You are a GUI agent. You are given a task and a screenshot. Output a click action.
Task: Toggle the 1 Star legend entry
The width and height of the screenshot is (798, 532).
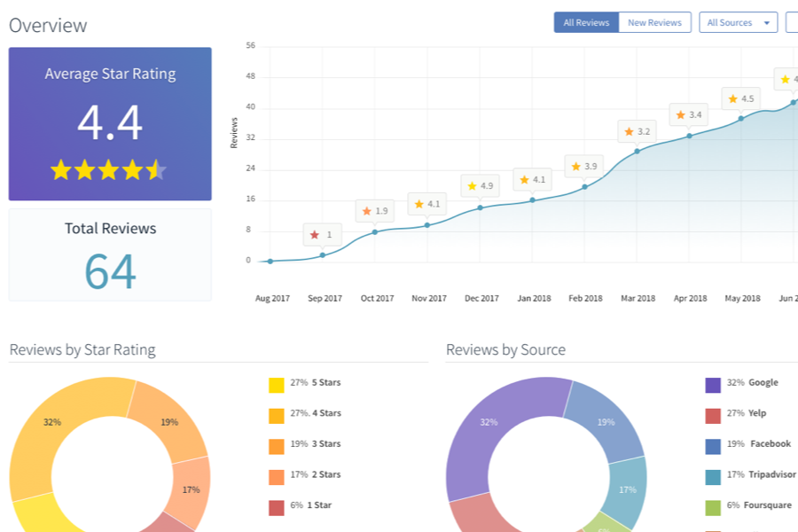click(301, 505)
